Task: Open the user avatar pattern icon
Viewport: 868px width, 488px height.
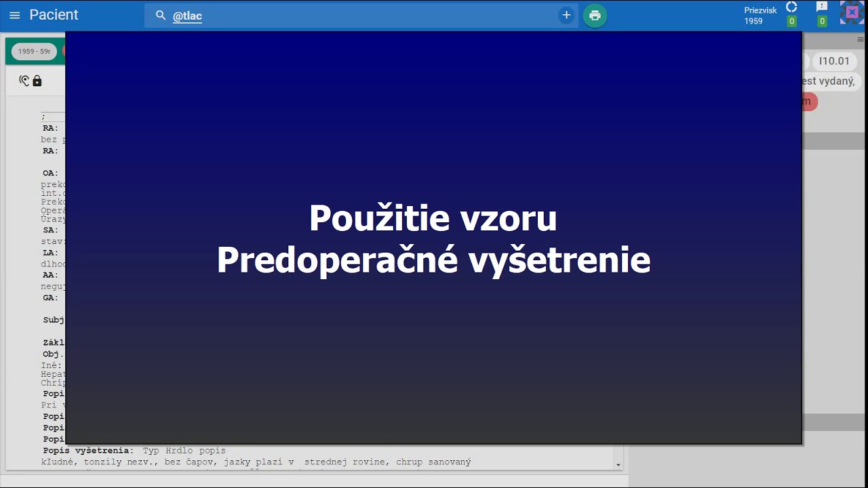Action: click(x=852, y=12)
